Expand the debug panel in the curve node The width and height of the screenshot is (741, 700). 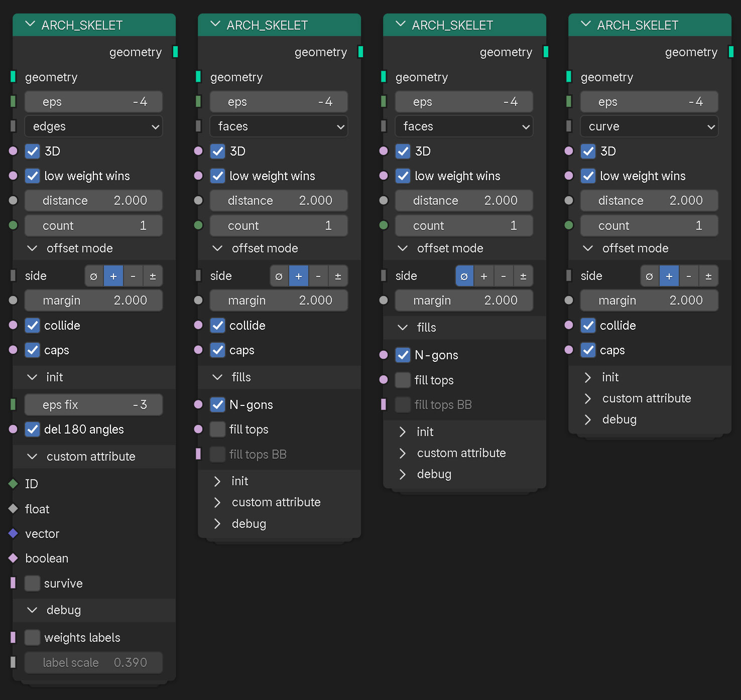coord(588,419)
